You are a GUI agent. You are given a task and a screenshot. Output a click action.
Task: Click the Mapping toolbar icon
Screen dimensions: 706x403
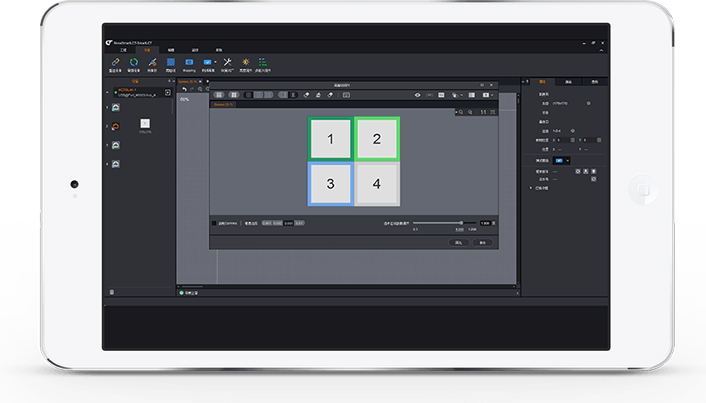[x=189, y=62]
